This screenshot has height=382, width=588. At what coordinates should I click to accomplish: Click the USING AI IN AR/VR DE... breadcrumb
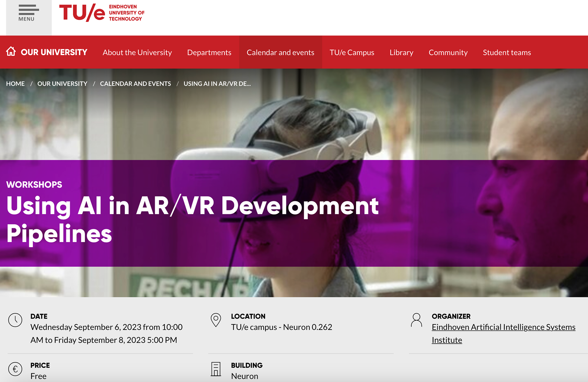click(x=217, y=84)
